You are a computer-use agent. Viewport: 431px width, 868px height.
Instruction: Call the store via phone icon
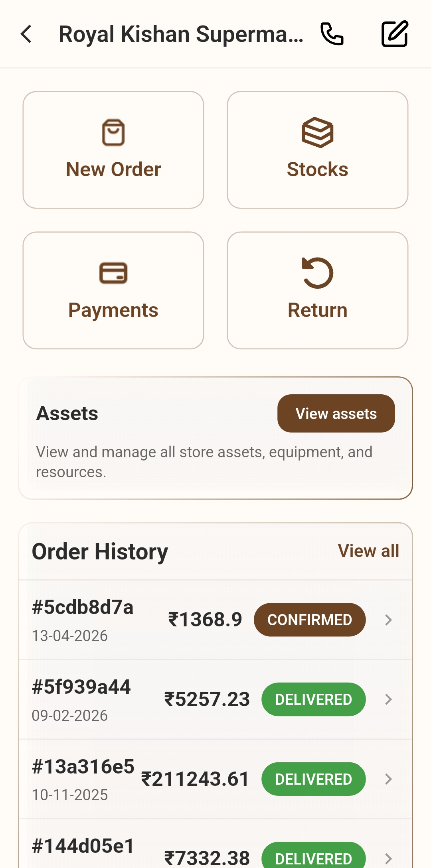pyautogui.click(x=332, y=34)
